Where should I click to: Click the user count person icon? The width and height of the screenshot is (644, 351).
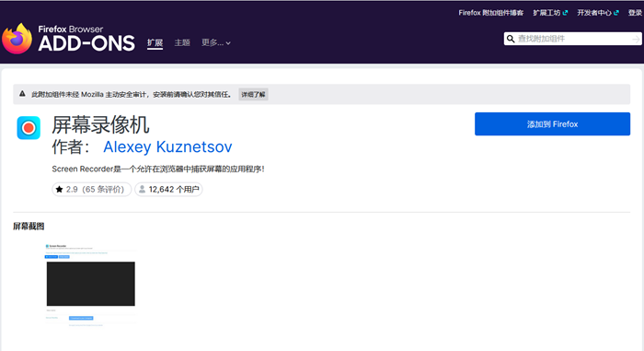point(142,189)
